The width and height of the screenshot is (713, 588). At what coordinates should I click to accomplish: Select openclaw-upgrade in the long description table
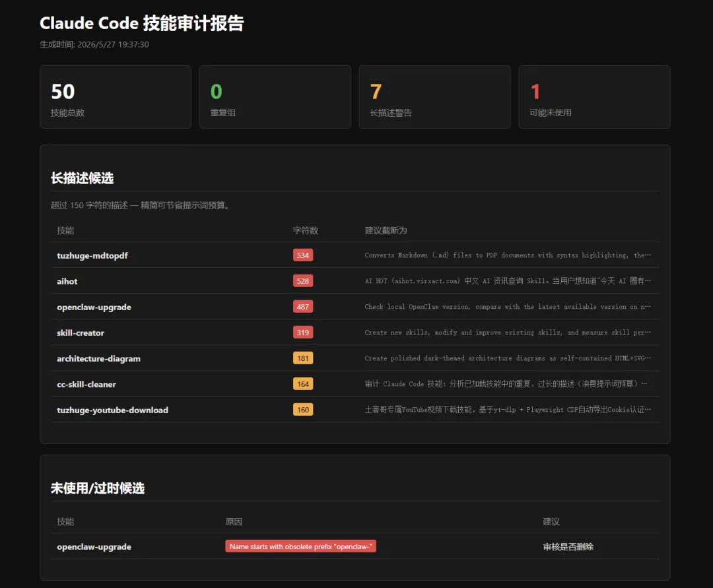tap(94, 307)
